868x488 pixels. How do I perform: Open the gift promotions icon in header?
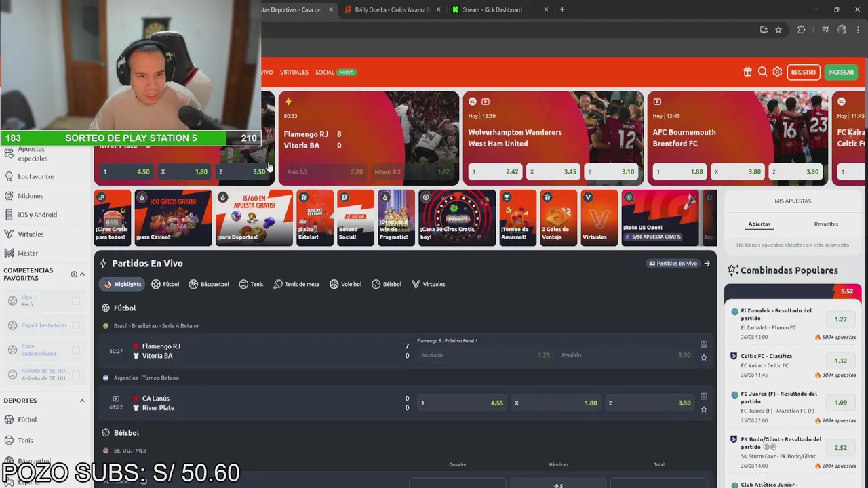[x=747, y=72]
